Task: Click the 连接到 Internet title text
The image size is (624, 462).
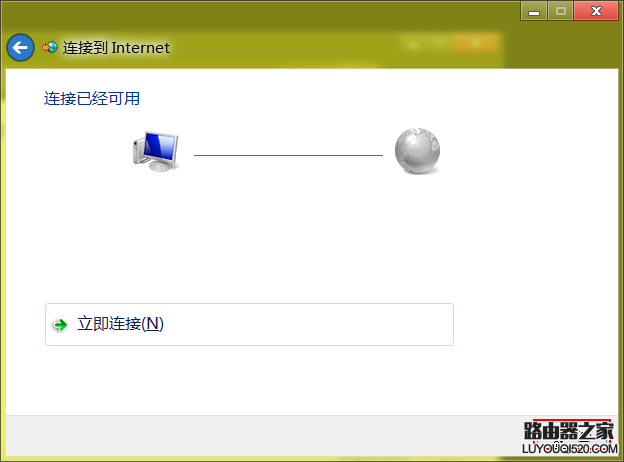Action: pyautogui.click(x=116, y=48)
